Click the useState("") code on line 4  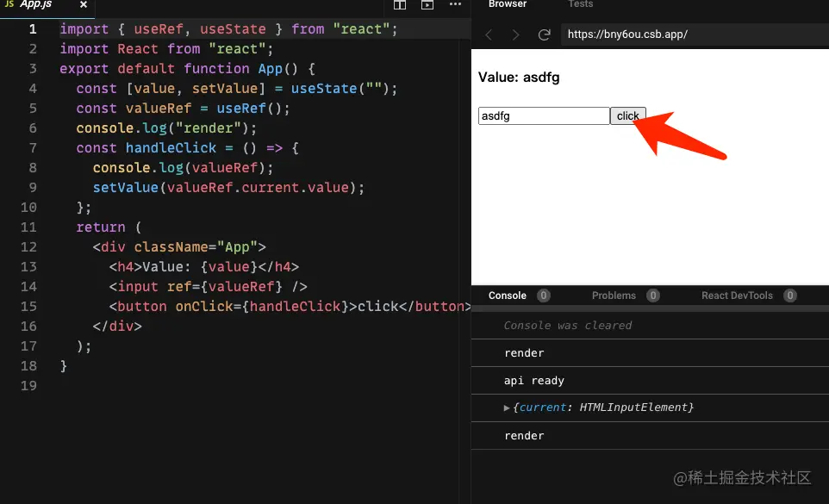click(x=344, y=88)
